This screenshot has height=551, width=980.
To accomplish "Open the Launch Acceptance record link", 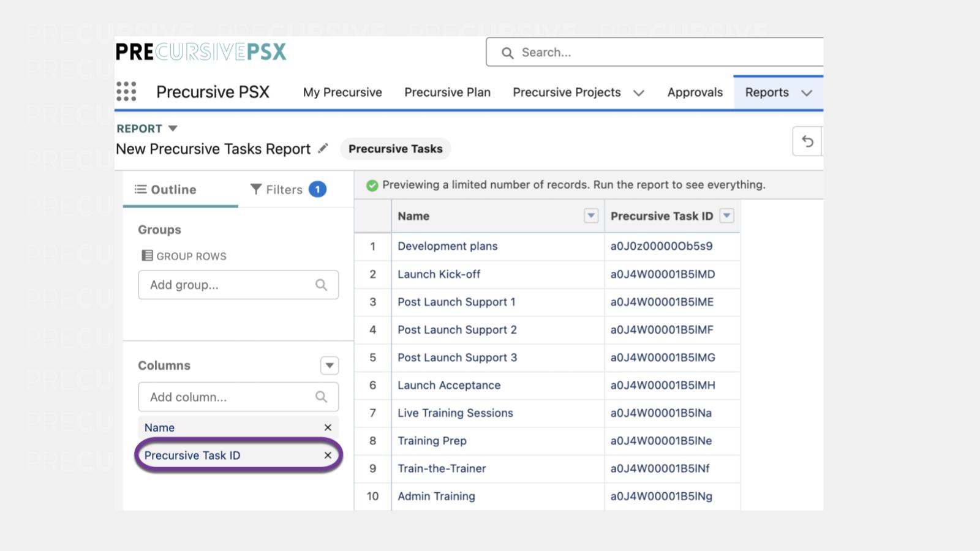I will (449, 385).
